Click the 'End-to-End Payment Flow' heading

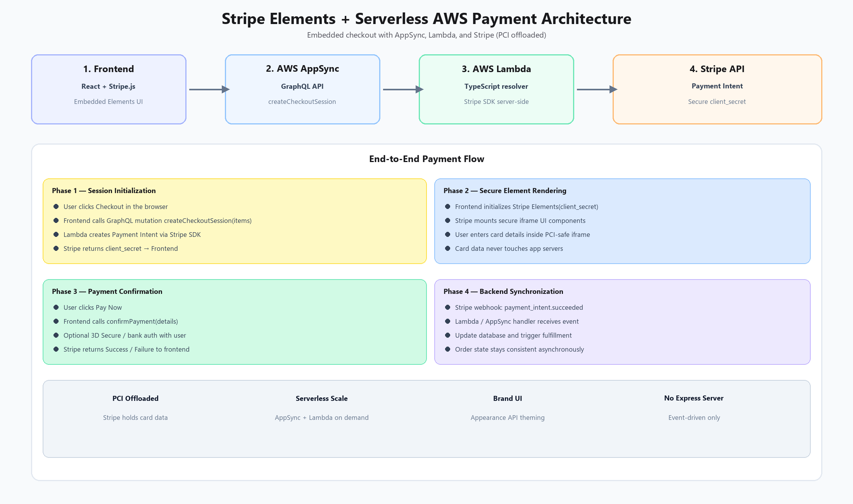click(427, 159)
